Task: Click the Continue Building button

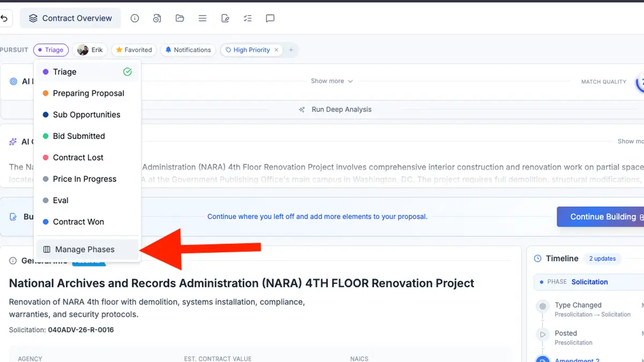Action: click(600, 217)
